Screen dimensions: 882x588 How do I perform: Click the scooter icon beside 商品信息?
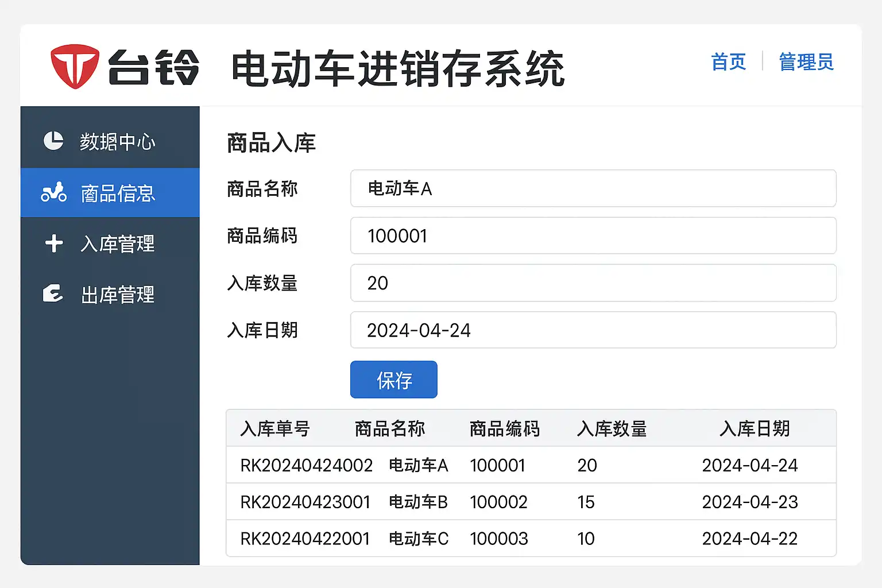point(54,192)
